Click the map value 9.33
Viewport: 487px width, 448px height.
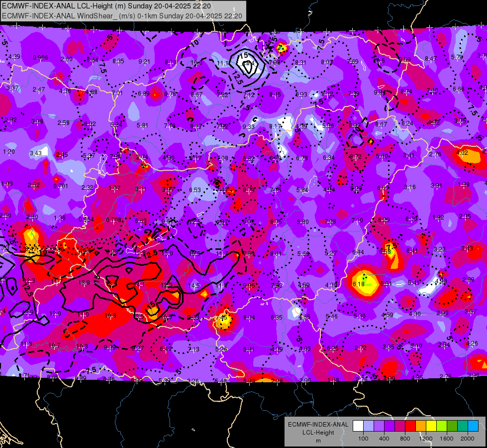coord(248,126)
